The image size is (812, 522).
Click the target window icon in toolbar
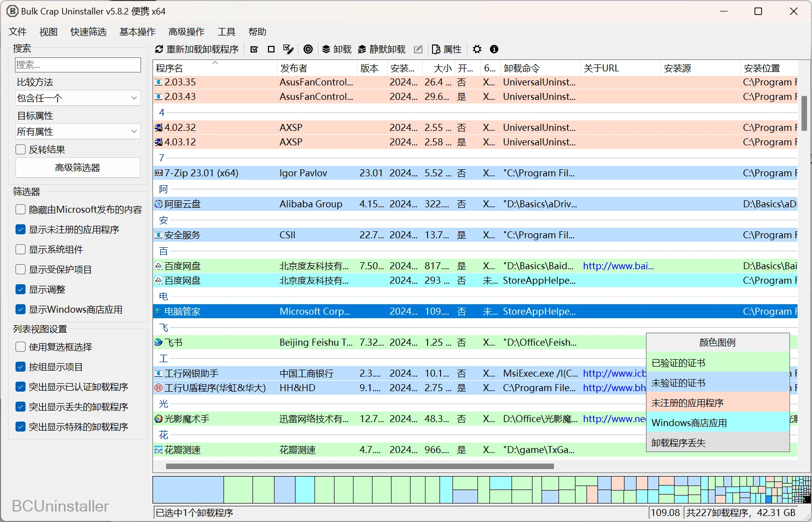(308, 49)
